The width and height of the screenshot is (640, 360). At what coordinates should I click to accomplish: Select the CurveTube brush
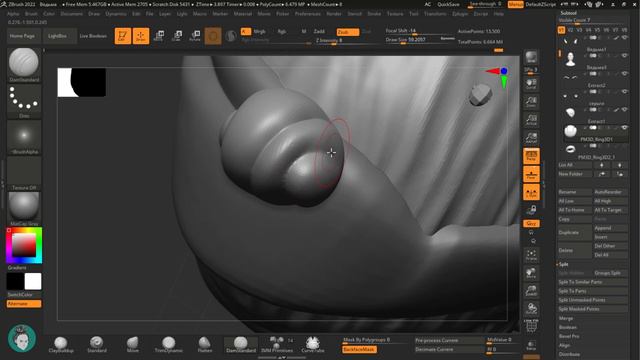pyautogui.click(x=313, y=344)
